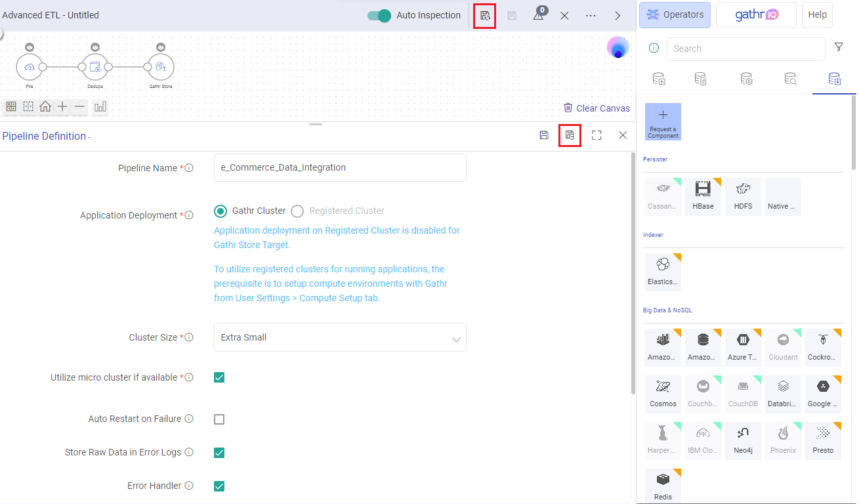Click the operators panel vertical scrollbar
This screenshot has width=859, height=504.
854,133
